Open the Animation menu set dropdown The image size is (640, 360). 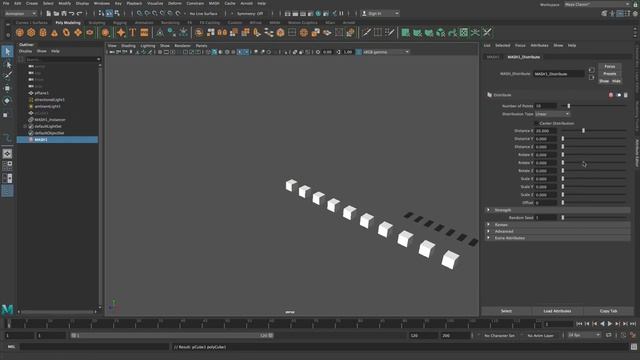(20, 13)
